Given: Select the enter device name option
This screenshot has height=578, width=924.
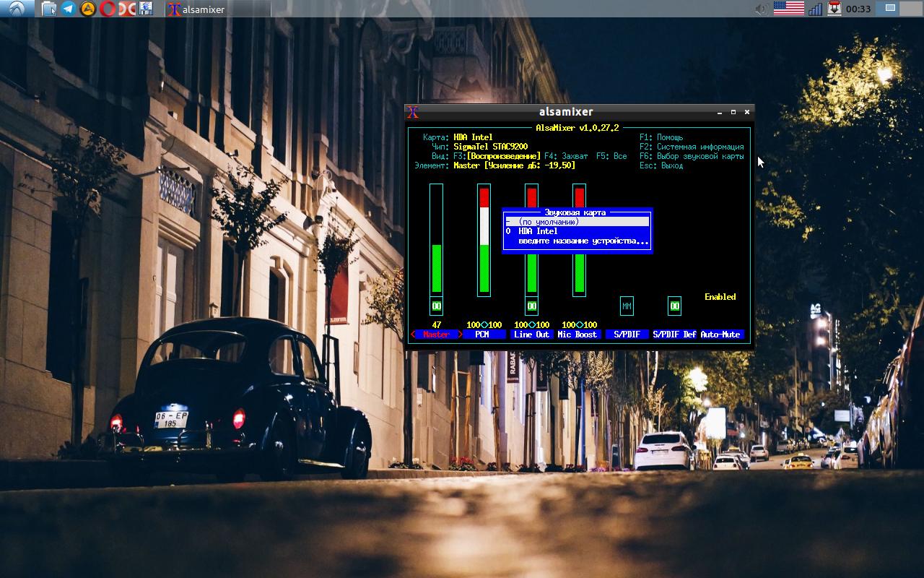Looking at the screenshot, I should 577,241.
